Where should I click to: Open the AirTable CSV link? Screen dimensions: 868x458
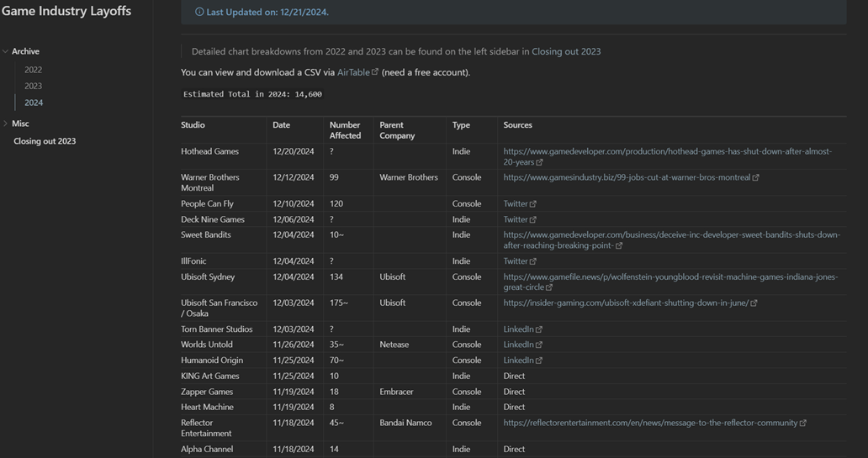click(x=353, y=72)
